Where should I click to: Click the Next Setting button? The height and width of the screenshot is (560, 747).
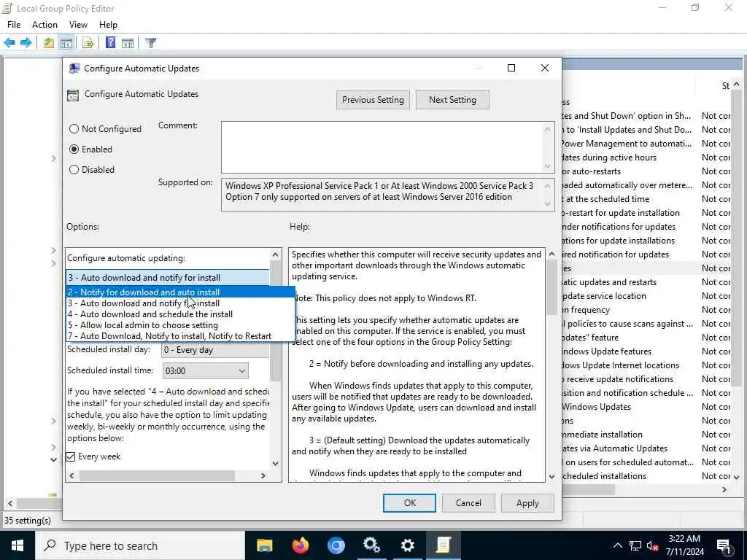coord(452,99)
